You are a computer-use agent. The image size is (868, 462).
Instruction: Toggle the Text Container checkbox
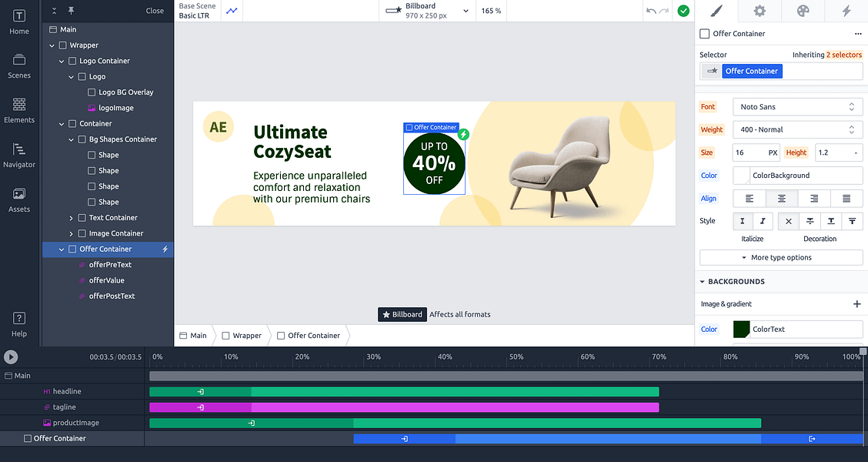82,218
